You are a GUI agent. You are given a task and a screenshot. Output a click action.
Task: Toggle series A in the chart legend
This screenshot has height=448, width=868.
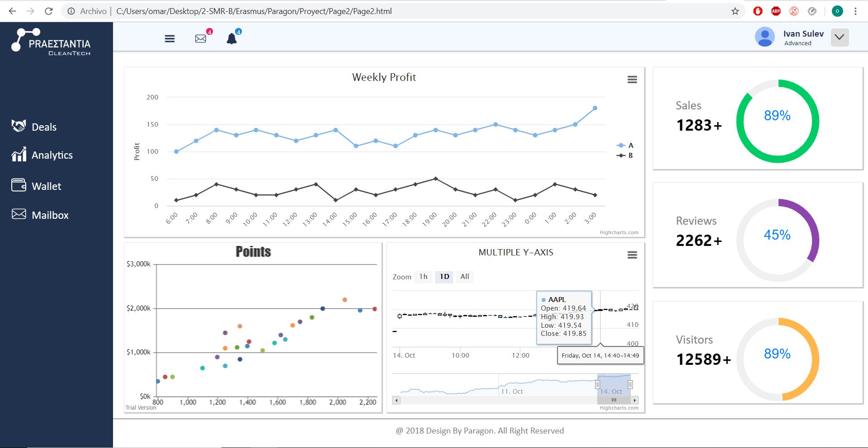tap(625, 146)
